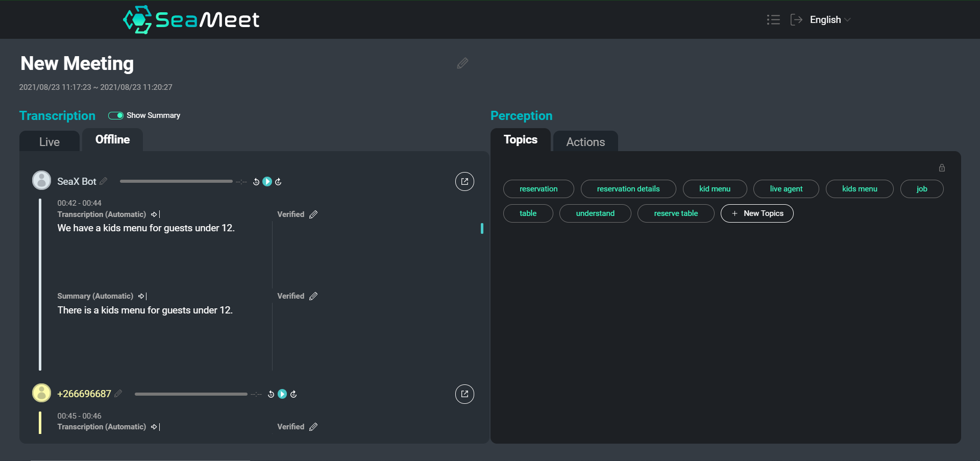
Task: Switch to the Live tab
Action: (x=50, y=141)
